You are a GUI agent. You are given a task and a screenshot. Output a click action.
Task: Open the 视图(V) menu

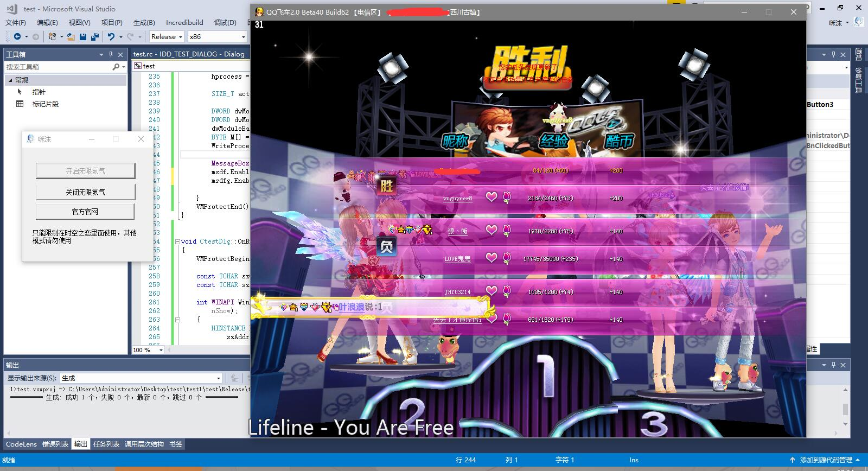tap(79, 22)
